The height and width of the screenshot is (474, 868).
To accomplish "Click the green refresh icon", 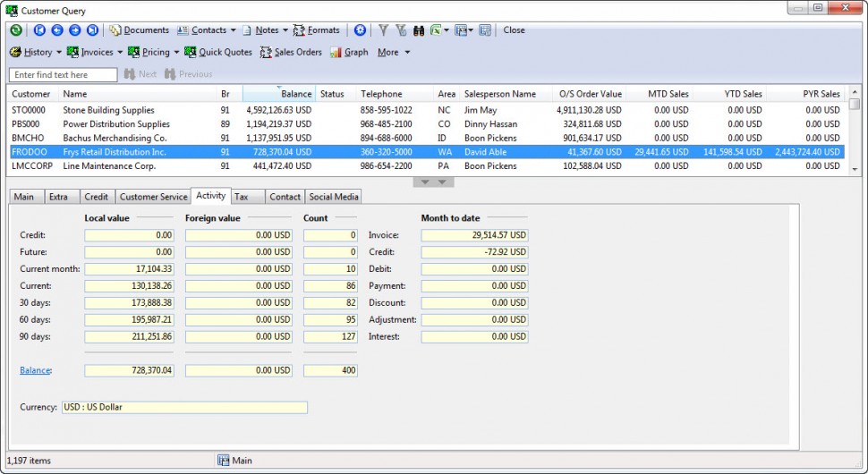I will click(x=16, y=30).
